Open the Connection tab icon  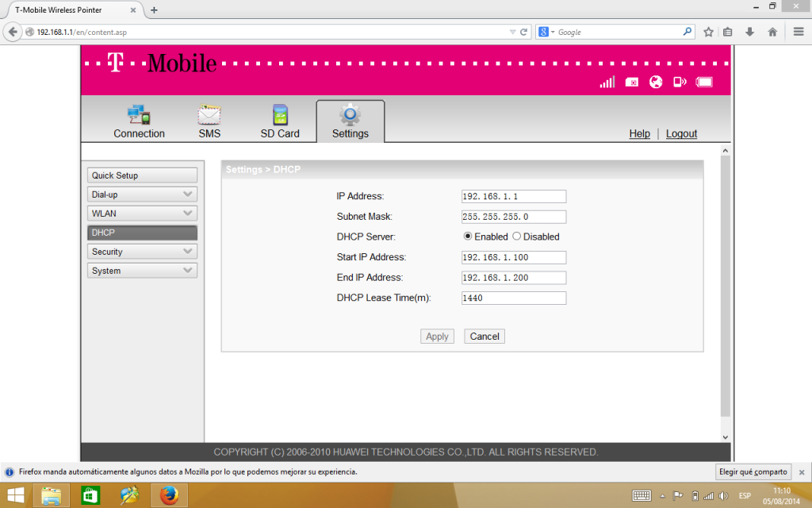click(x=139, y=116)
